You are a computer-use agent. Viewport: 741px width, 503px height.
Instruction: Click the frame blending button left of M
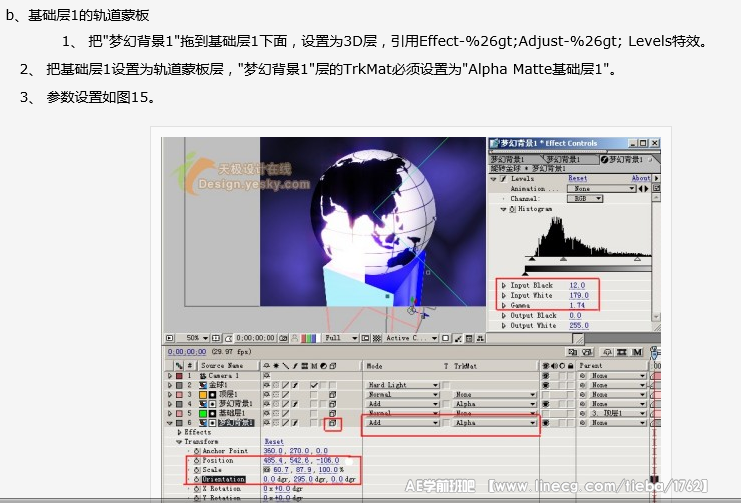pyautogui.click(x=621, y=352)
